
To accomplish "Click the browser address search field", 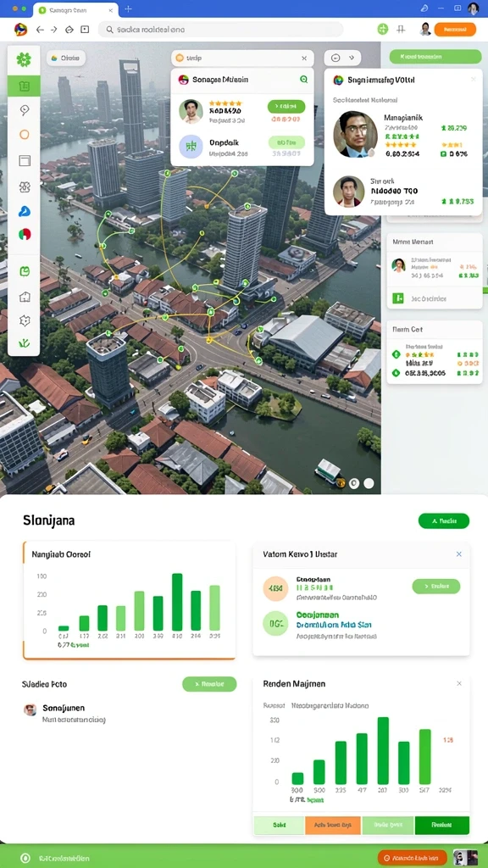I will [221, 30].
